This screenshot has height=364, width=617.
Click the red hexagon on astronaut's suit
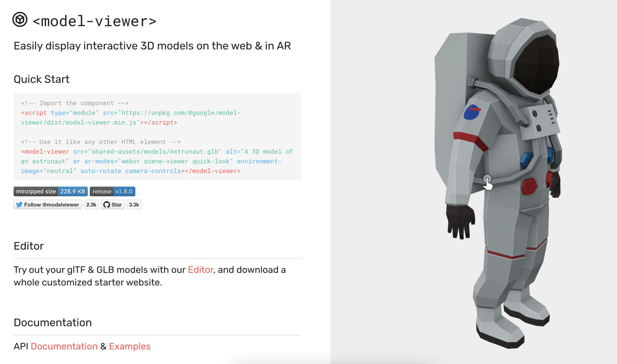[529, 186]
